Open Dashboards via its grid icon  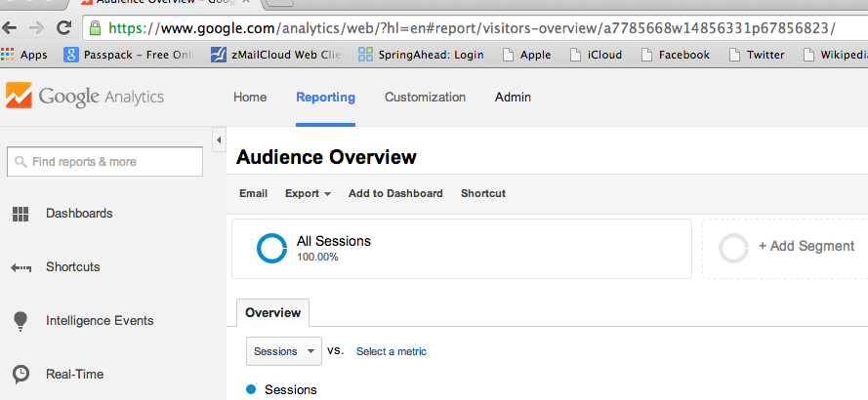coord(21,214)
